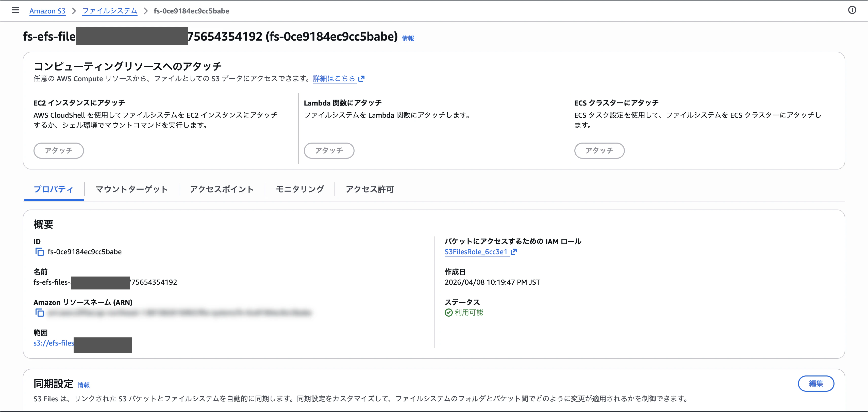Open S3FilesRole_6cc3e1 IAM role link
This screenshot has width=868, height=412.
click(476, 252)
